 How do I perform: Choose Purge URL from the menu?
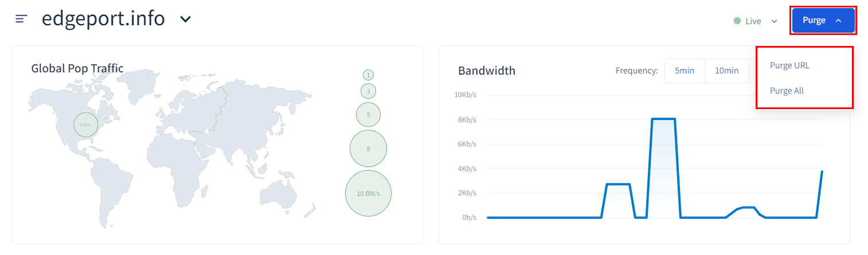click(789, 65)
